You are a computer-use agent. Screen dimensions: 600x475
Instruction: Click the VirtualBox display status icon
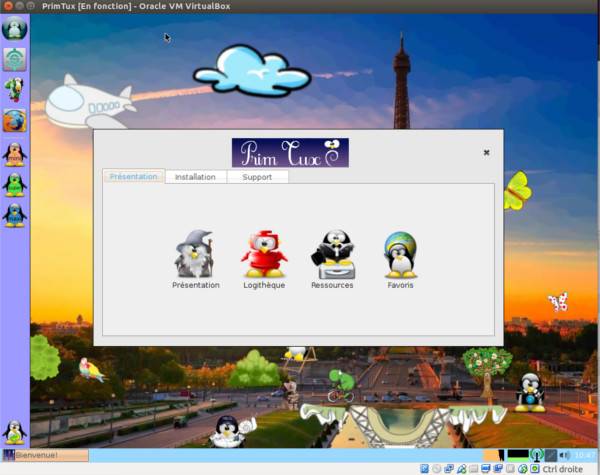[x=486, y=468]
